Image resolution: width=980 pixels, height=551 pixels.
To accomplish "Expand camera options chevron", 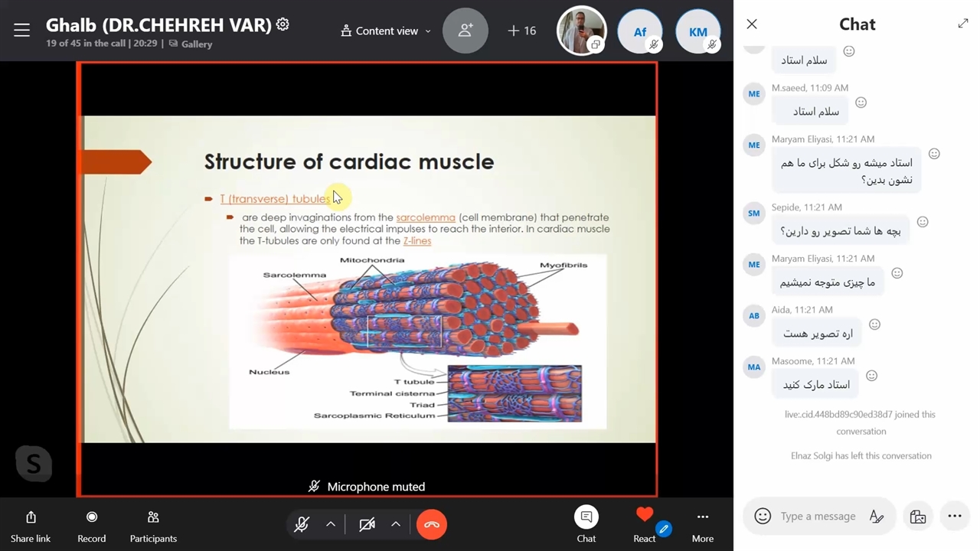I will point(396,524).
